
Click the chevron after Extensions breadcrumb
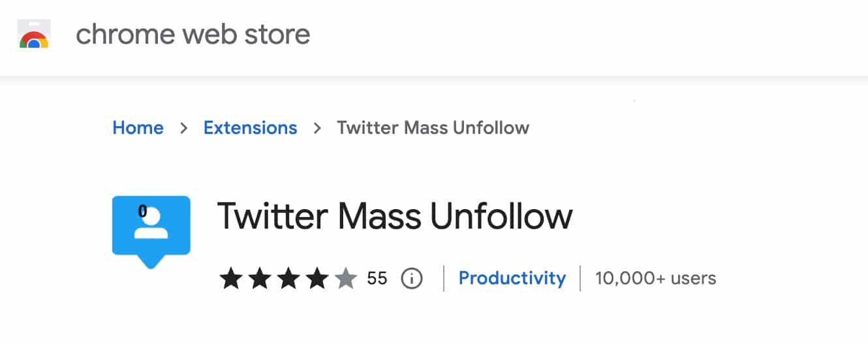(317, 128)
